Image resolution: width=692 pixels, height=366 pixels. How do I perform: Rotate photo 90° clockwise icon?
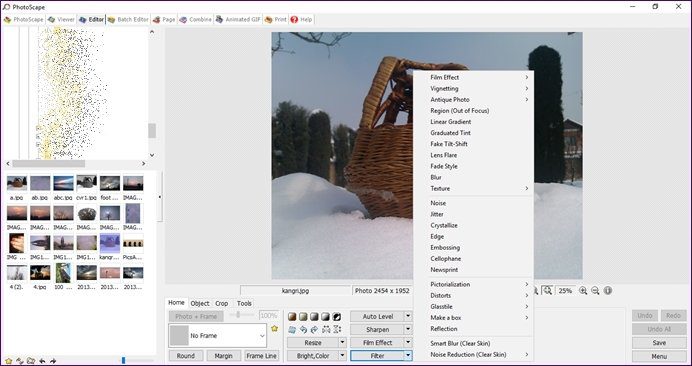coord(314,329)
